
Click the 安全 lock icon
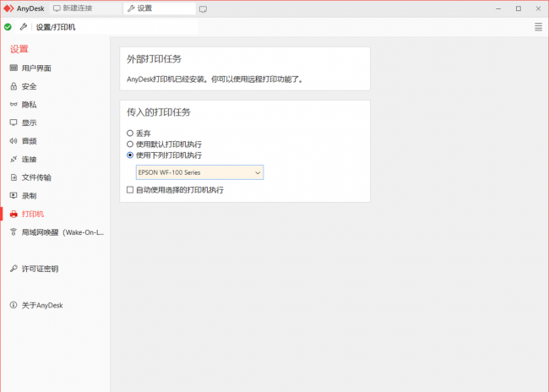click(x=14, y=86)
